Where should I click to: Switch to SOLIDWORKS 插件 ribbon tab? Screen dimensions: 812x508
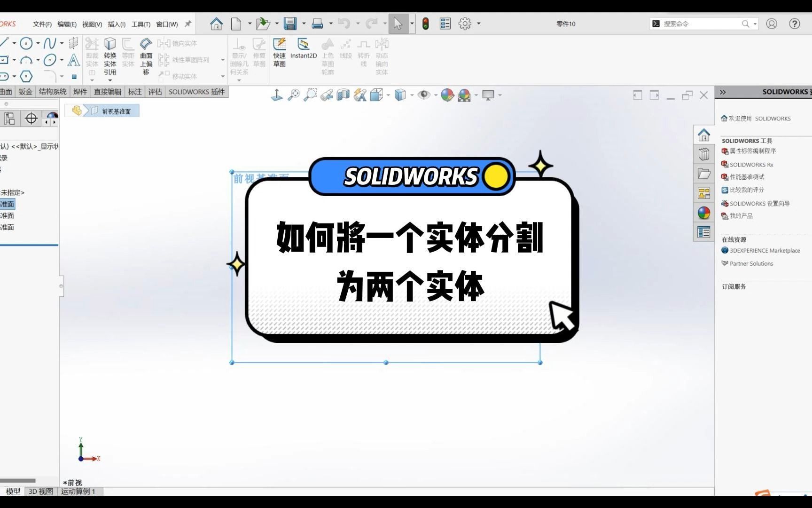click(x=196, y=92)
